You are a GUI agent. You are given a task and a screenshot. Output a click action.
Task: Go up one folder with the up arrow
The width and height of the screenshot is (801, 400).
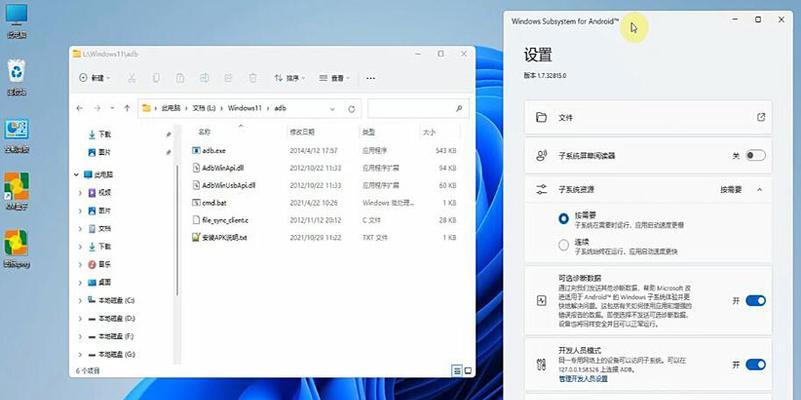[x=127, y=108]
